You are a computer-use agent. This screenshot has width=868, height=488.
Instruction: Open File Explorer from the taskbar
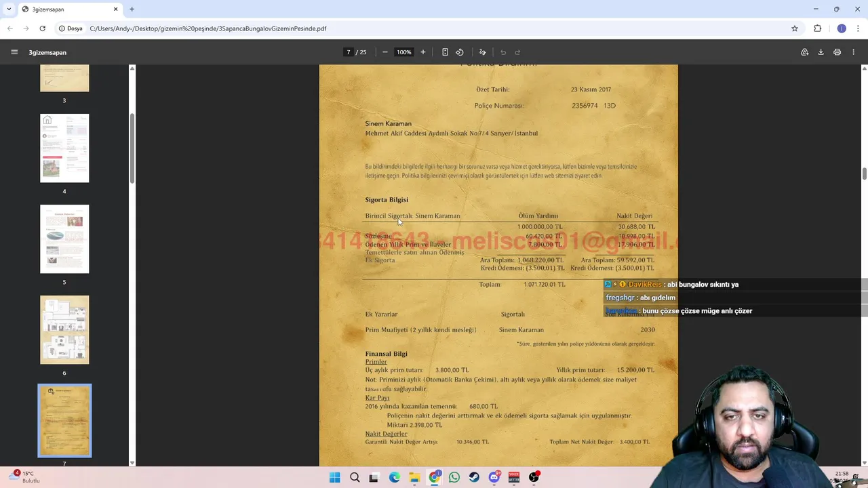pos(414,477)
